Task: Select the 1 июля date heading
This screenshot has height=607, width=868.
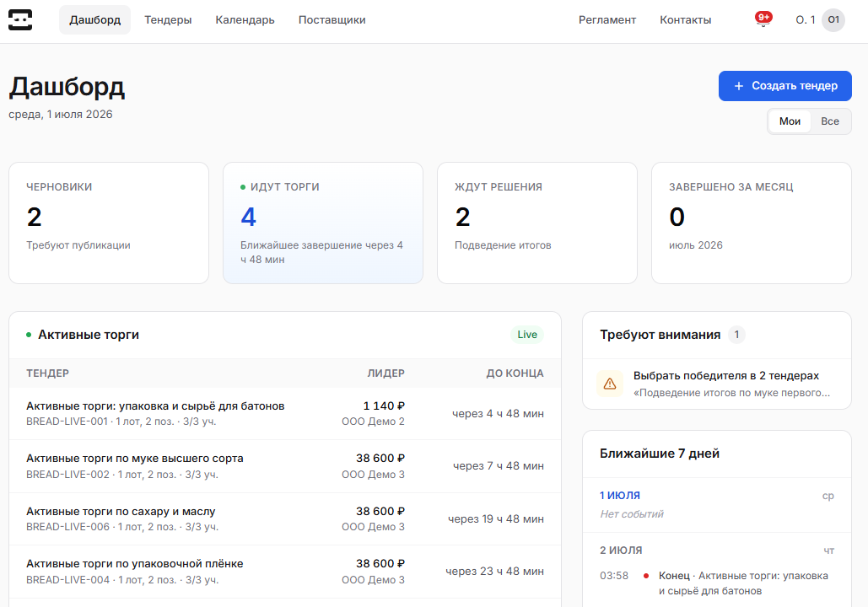Action: tap(620, 495)
